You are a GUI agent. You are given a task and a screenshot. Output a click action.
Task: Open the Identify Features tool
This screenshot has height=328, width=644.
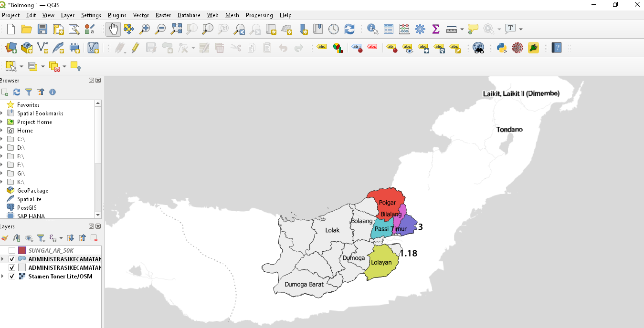[x=372, y=29]
